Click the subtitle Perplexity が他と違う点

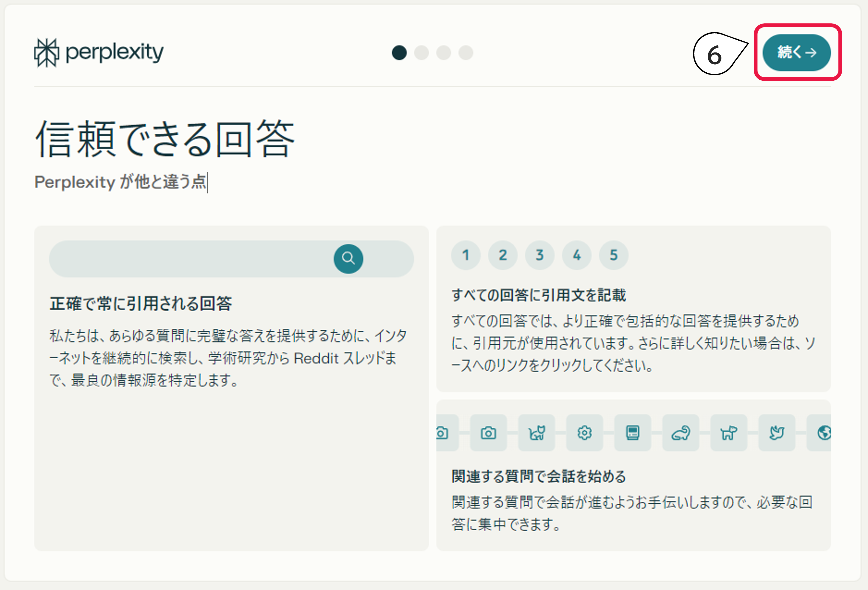point(120,182)
